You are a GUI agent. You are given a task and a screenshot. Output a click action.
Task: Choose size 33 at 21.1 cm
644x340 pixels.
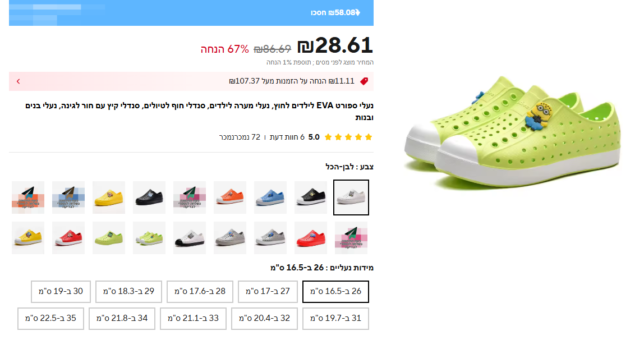click(193, 319)
